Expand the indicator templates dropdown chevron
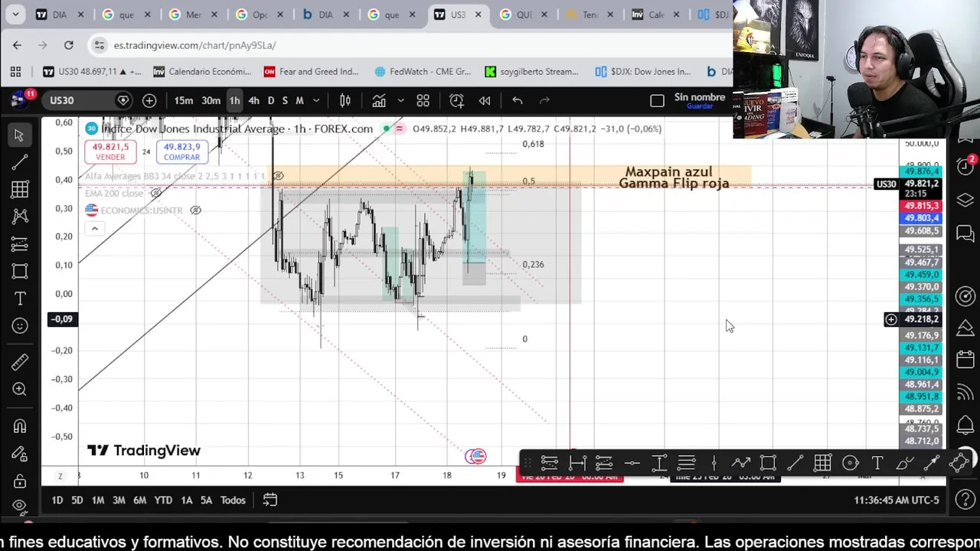This screenshot has height=551, width=980. click(400, 100)
